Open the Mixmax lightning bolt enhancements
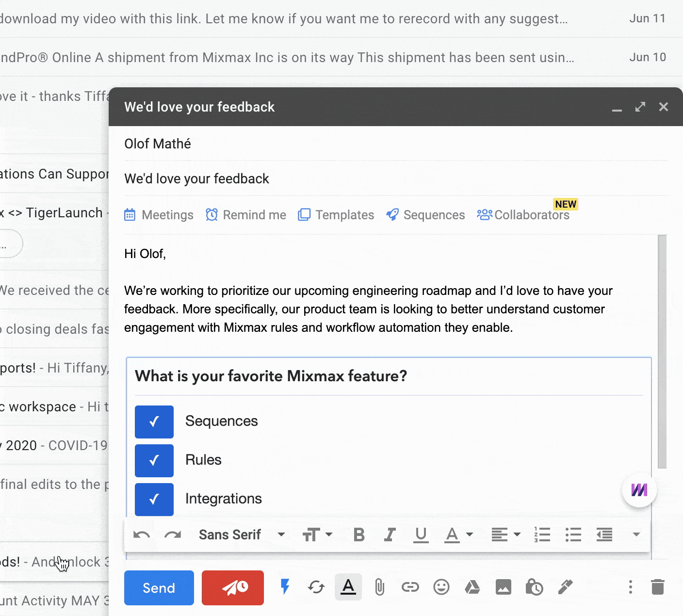Image resolution: width=683 pixels, height=616 pixels. point(285,587)
